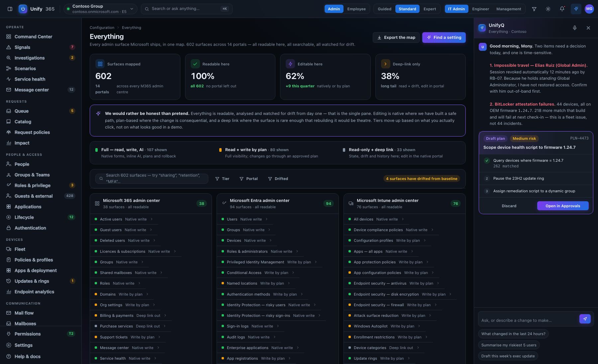Choose the Management persona
The width and height of the screenshot is (598, 364).
tap(509, 9)
